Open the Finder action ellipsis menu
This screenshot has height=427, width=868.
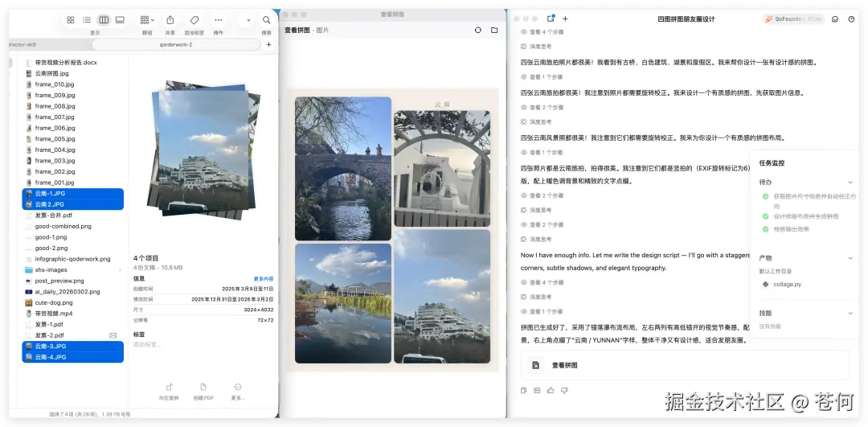pyautogui.click(x=219, y=20)
